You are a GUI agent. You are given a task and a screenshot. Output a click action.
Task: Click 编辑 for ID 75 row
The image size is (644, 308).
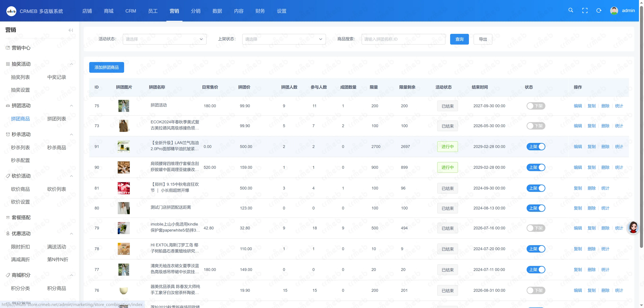coord(577,106)
